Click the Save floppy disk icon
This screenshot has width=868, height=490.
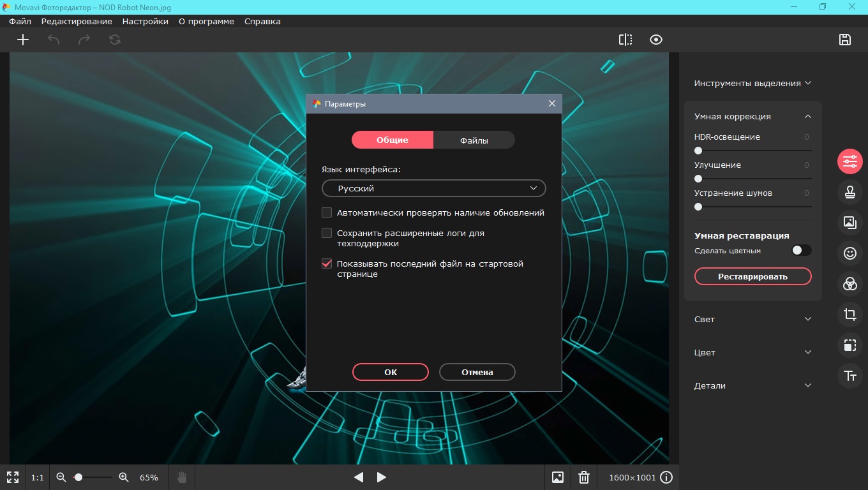[x=845, y=40]
